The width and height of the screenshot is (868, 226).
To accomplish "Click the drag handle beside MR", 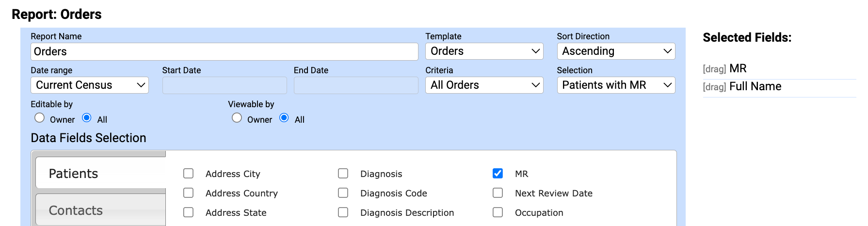I will coord(714,69).
